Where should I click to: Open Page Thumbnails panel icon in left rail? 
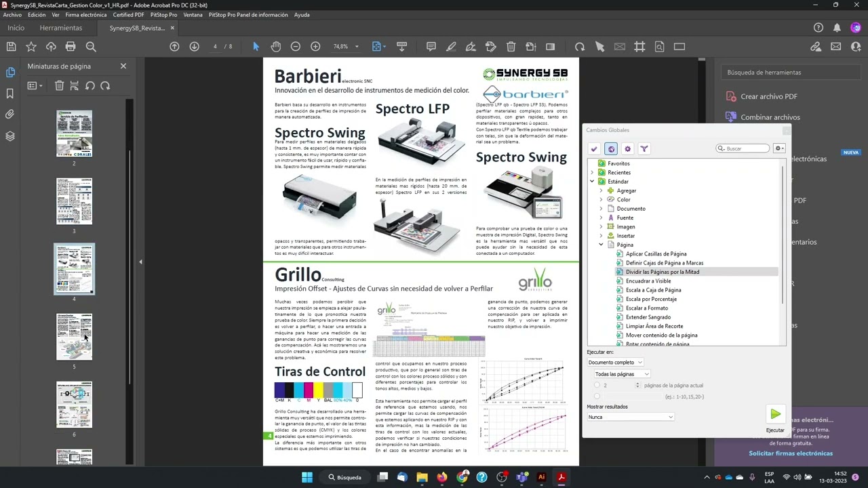click(x=10, y=73)
